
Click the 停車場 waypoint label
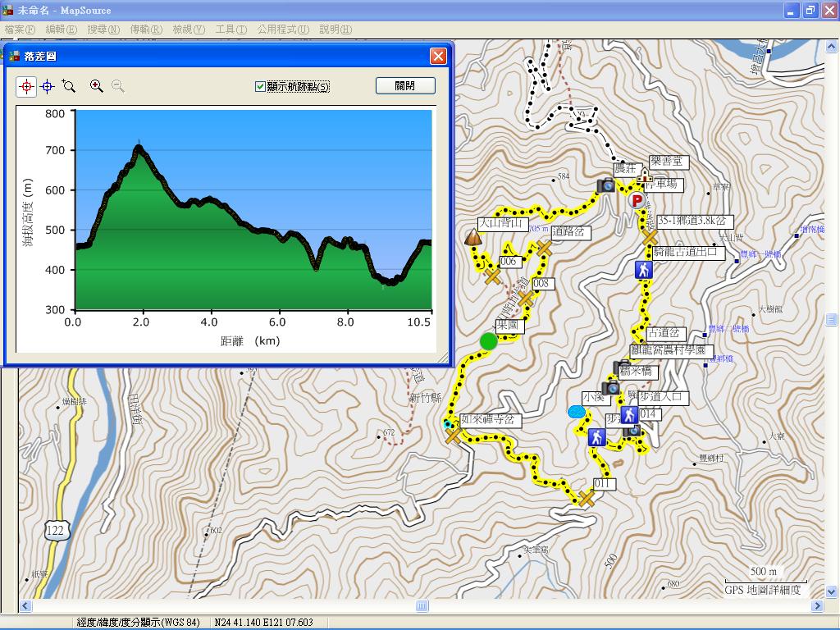click(x=663, y=185)
